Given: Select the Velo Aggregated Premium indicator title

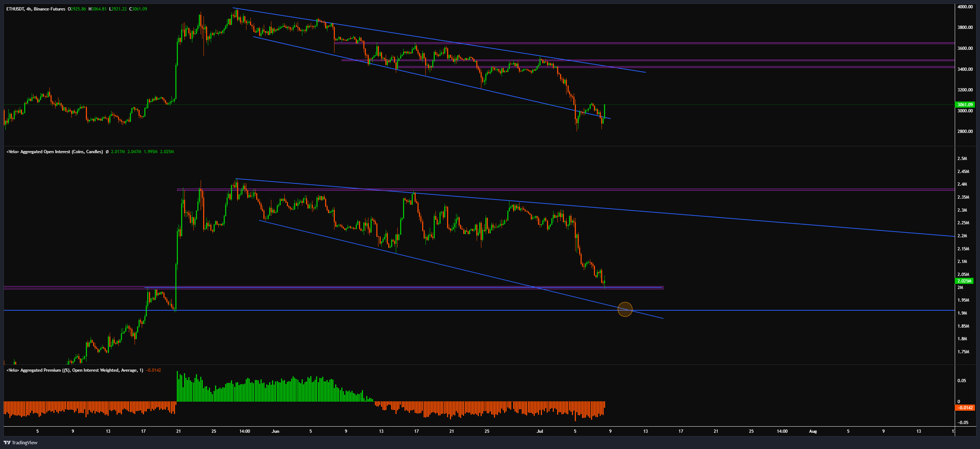Looking at the screenshot, I should coord(75,370).
